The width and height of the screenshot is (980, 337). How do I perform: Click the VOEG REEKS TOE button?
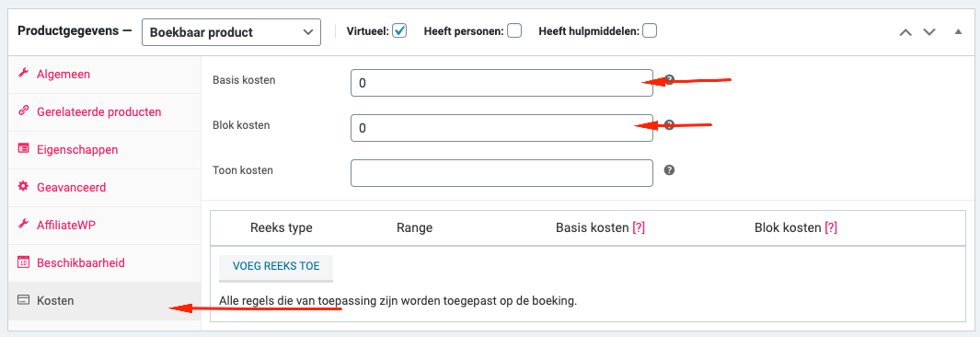[x=276, y=266]
